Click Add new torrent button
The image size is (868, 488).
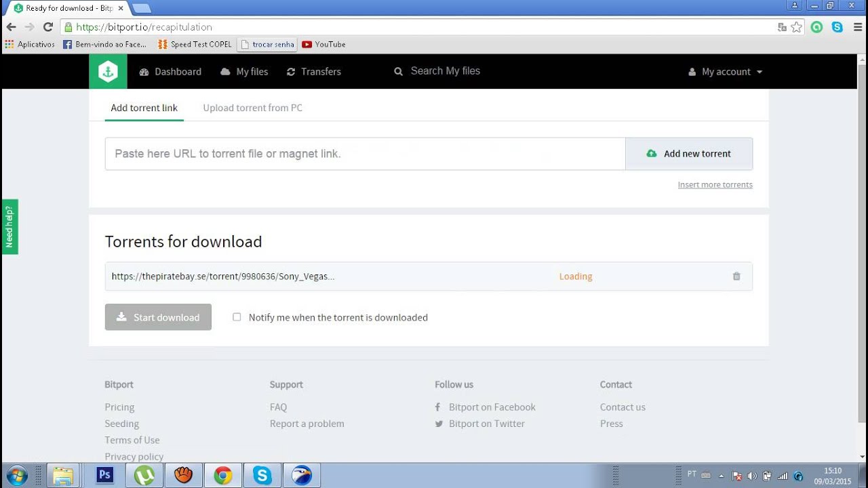[x=689, y=154]
